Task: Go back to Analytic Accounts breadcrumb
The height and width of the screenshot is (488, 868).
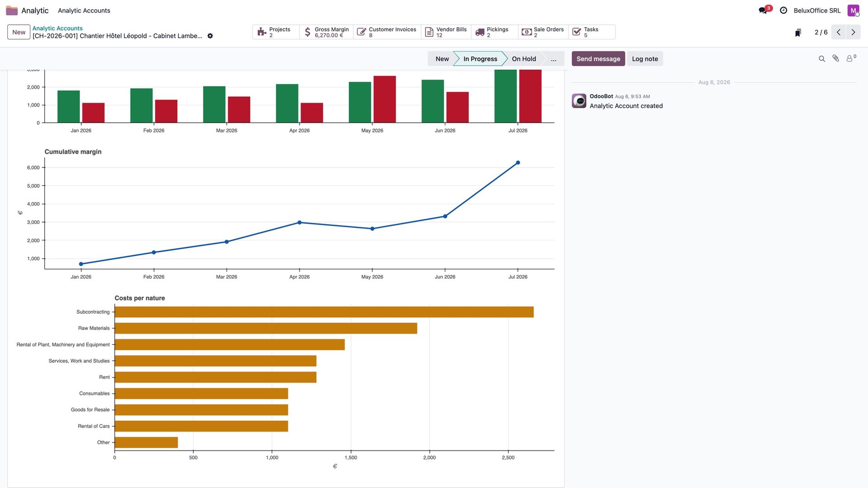Action: (x=57, y=28)
